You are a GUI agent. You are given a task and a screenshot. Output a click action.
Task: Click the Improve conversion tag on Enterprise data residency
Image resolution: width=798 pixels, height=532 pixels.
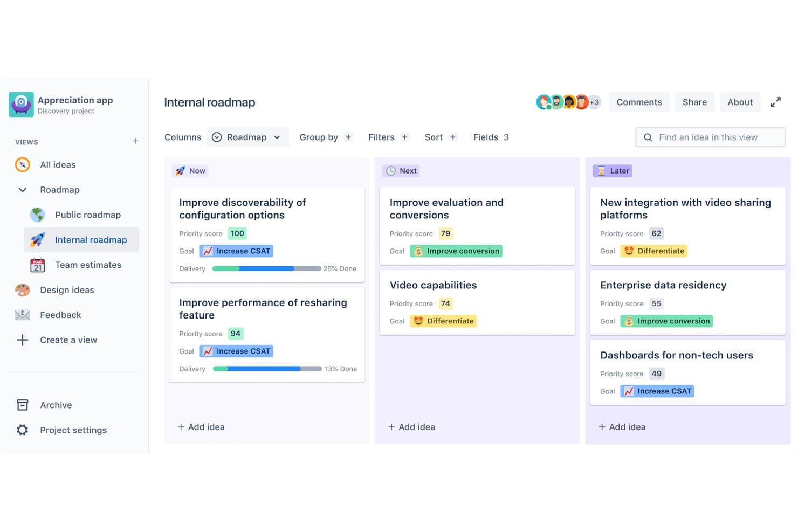coord(666,321)
